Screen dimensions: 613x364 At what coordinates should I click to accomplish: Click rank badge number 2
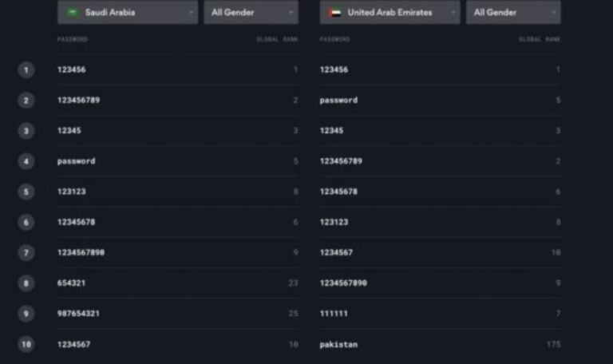(x=26, y=101)
